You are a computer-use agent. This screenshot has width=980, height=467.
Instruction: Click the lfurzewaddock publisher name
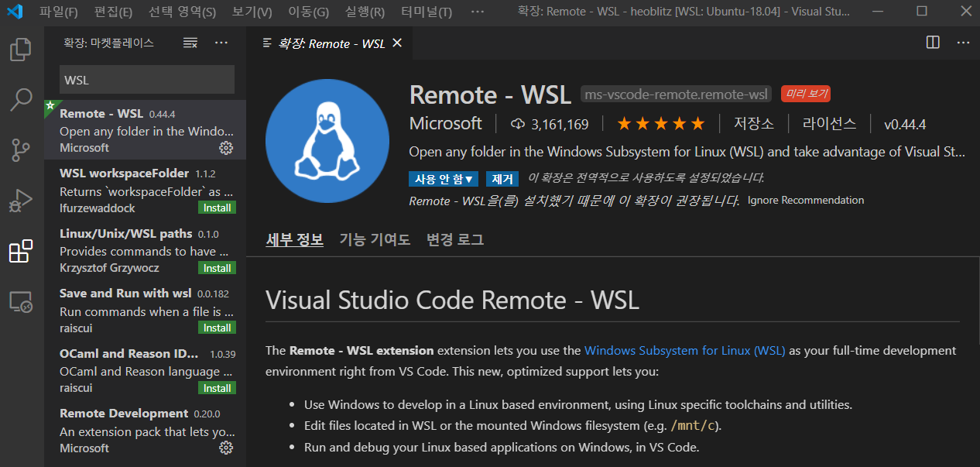96,208
